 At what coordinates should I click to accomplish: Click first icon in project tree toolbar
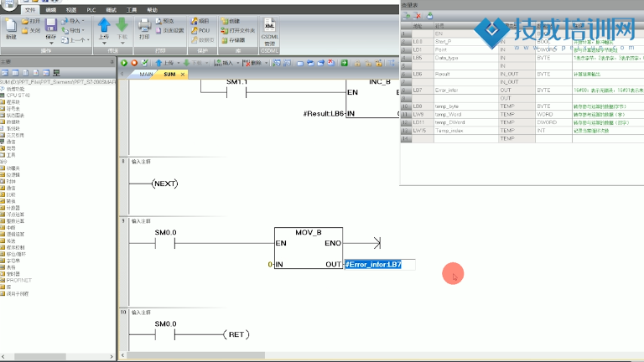coord(5,73)
